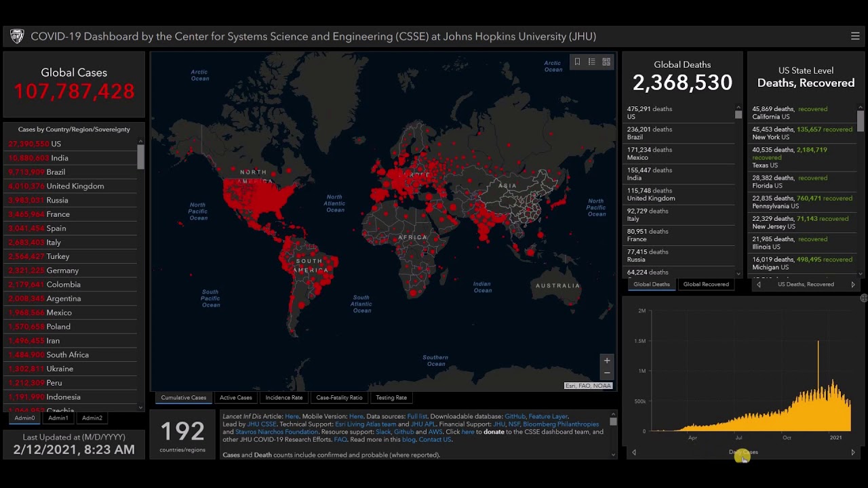Go to next chart using right arrow
This screenshot has width=868, height=488.
click(x=853, y=452)
